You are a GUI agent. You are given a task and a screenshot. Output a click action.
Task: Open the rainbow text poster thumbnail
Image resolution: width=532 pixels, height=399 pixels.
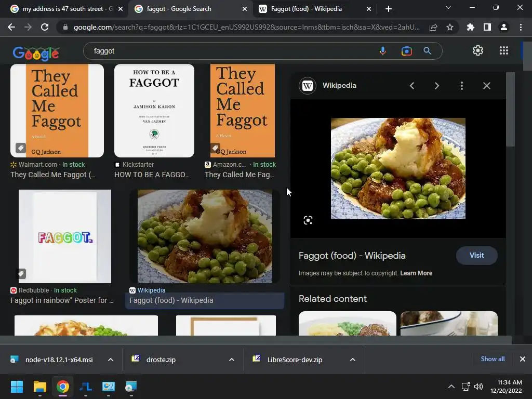pyautogui.click(x=65, y=236)
